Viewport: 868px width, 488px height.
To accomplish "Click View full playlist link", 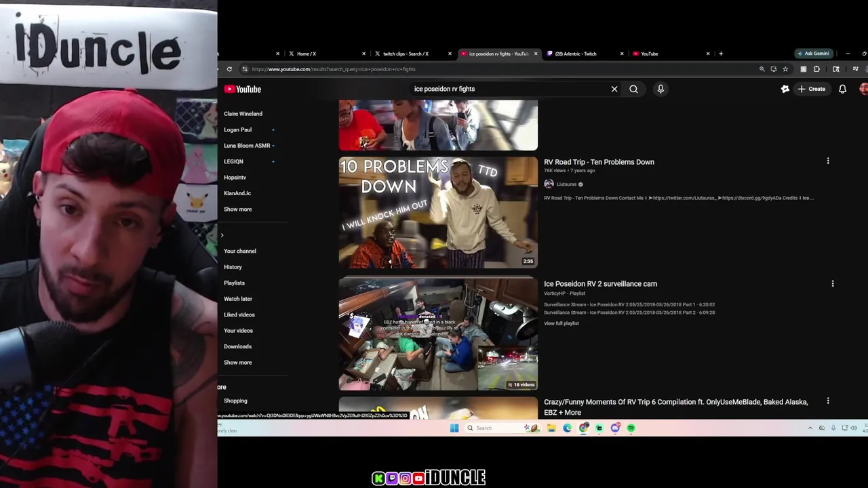I will click(561, 323).
